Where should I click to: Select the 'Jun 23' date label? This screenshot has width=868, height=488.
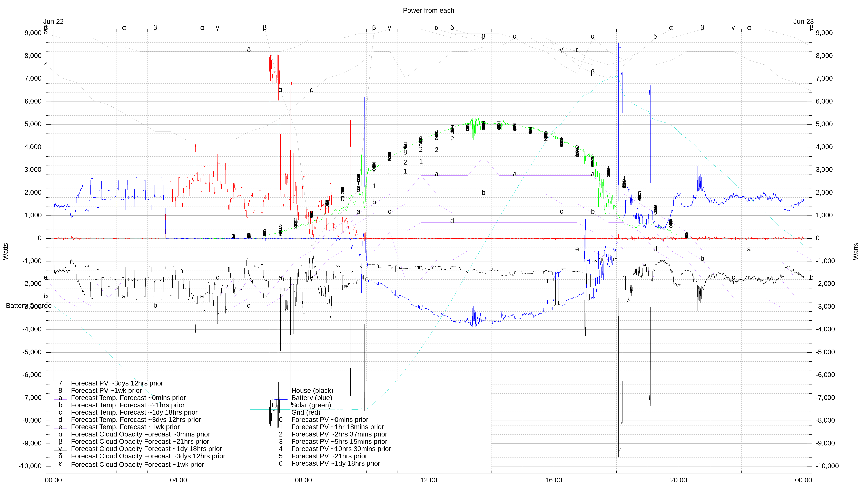[803, 22]
